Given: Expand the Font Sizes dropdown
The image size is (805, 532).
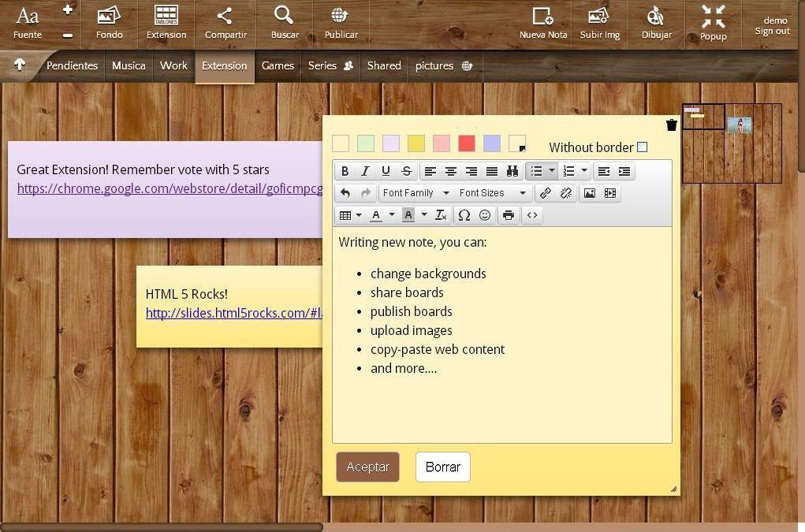Looking at the screenshot, I should pyautogui.click(x=493, y=193).
